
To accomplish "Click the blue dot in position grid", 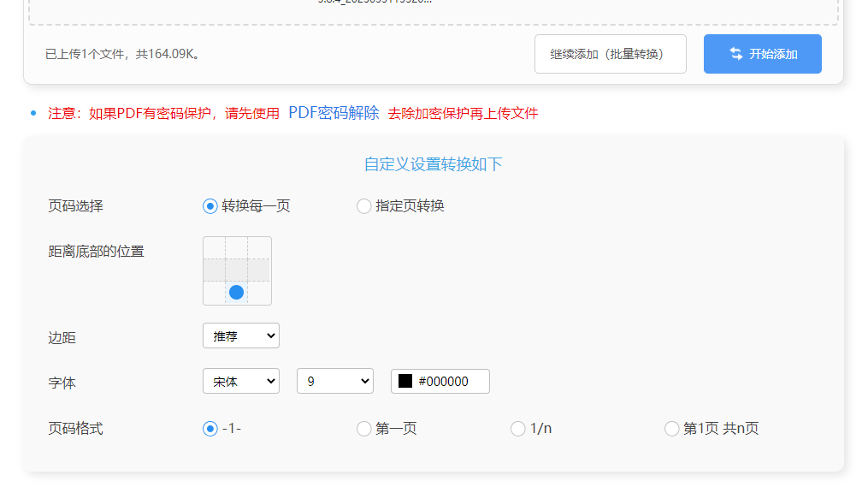I will tap(236, 292).
